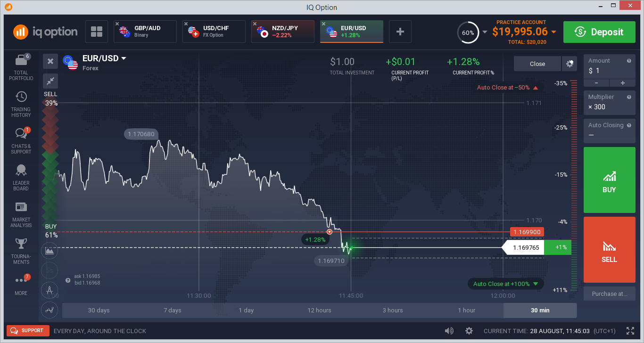Open the Total Portfolio panel

pos(21,67)
